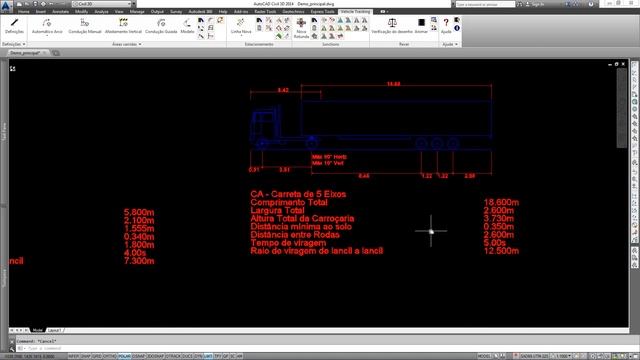
Task: Click the value '7.300m' at left
Action: tap(139, 261)
